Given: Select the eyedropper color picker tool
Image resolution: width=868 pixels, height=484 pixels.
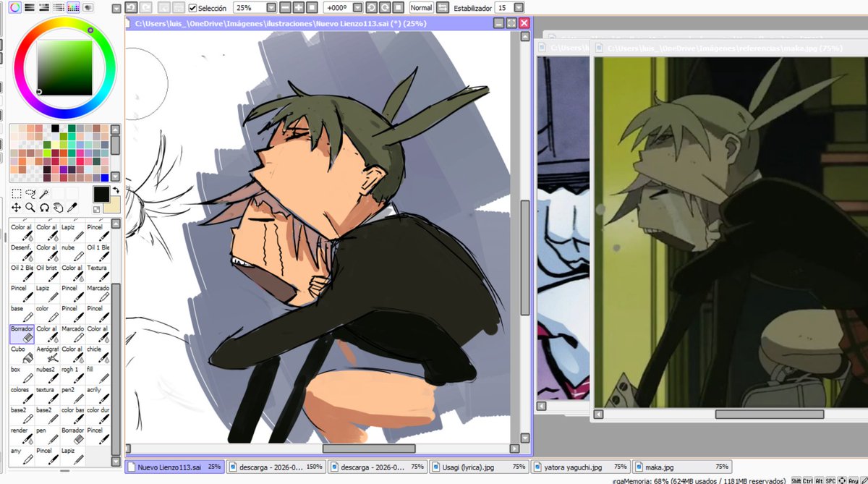Looking at the screenshot, I should coord(72,208).
